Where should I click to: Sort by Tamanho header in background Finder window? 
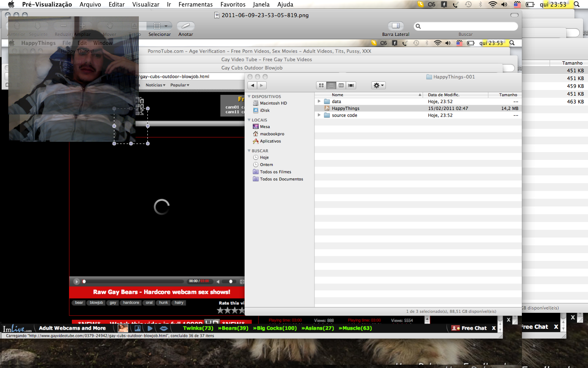coord(569,63)
